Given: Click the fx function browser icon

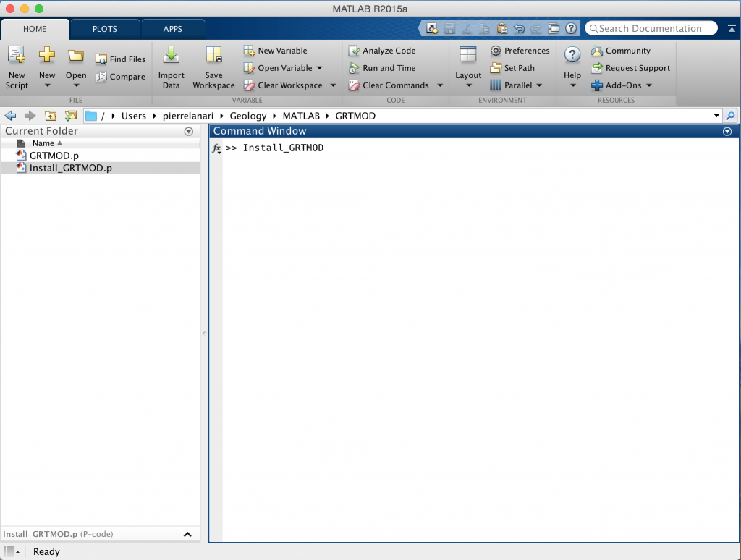Looking at the screenshot, I should pos(216,148).
